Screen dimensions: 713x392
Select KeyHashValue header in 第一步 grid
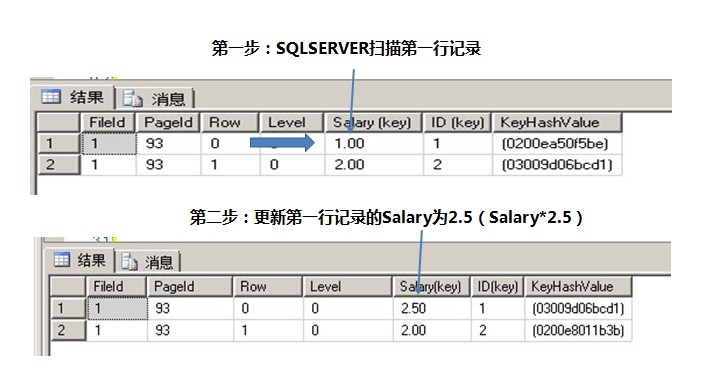[557, 123]
